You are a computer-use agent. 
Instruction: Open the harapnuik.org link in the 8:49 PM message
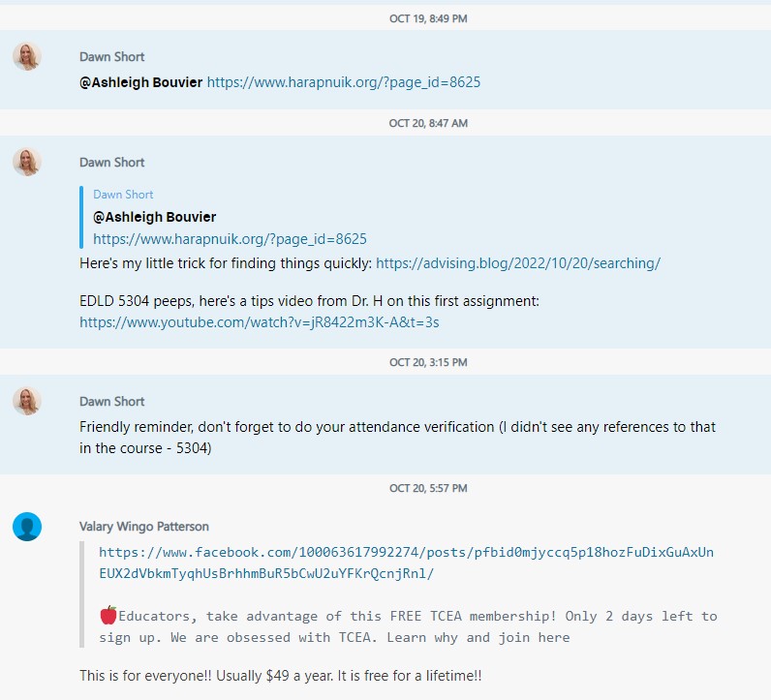coord(343,82)
